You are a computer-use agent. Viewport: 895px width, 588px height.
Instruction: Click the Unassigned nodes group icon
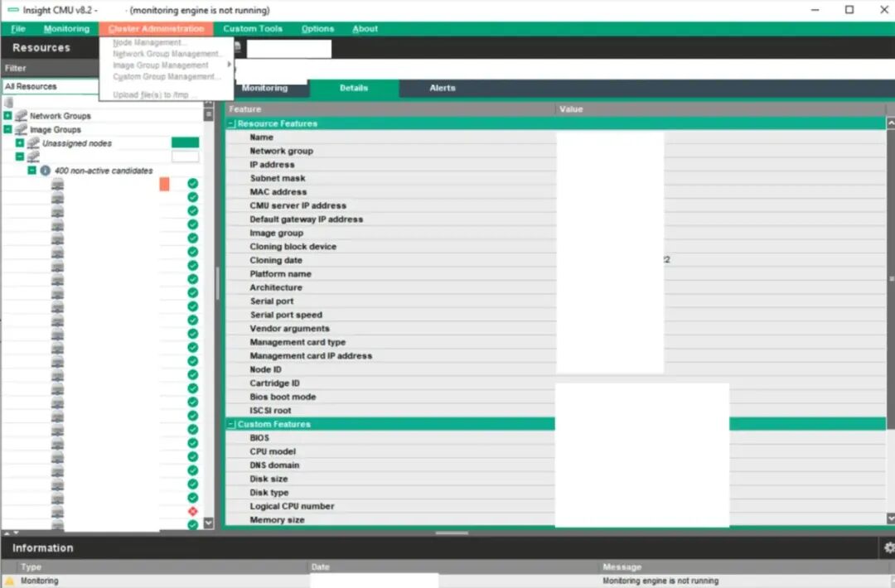pos(34,143)
